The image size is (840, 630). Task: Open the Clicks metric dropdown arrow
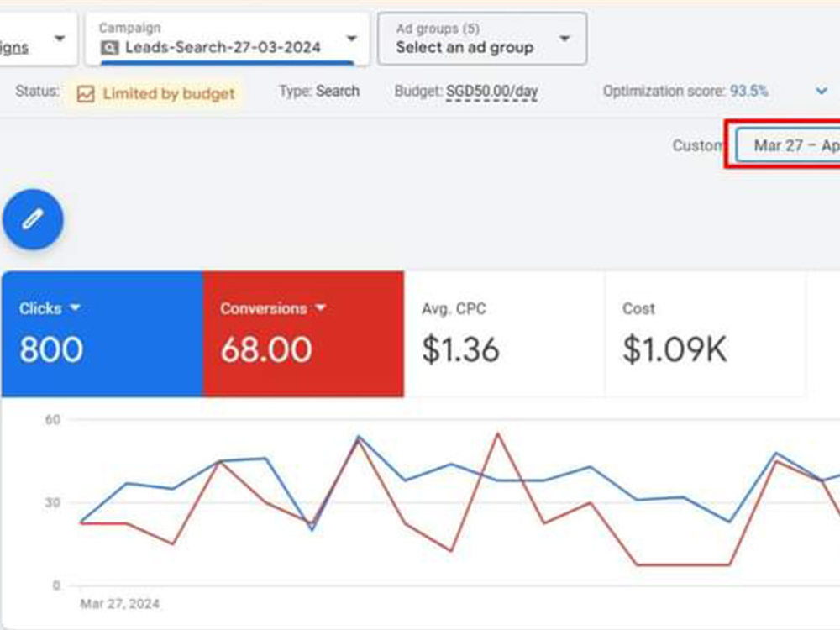click(75, 307)
